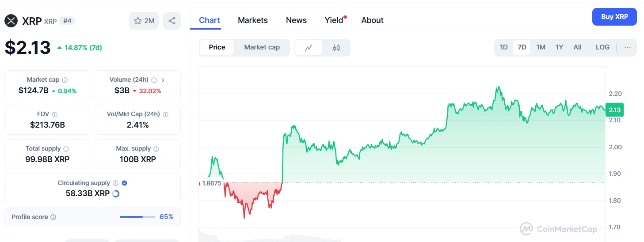Open the About tab
The image size is (644, 242).
tap(372, 20)
